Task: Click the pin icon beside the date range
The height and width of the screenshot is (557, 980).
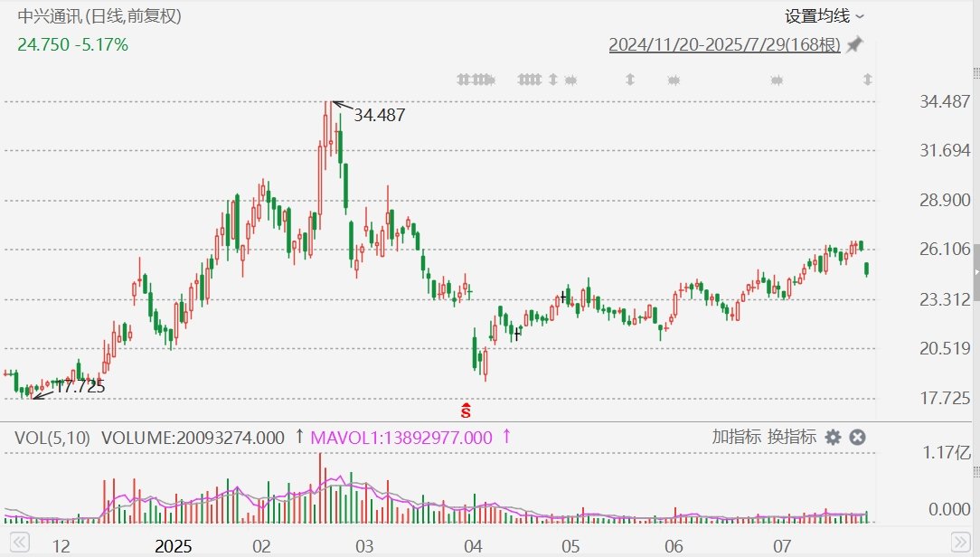Action: click(x=854, y=45)
